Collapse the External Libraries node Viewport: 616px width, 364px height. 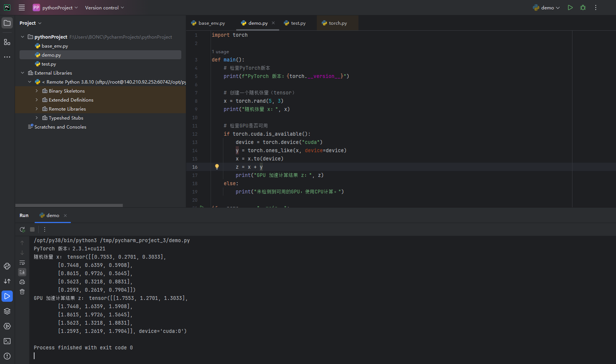click(x=23, y=73)
